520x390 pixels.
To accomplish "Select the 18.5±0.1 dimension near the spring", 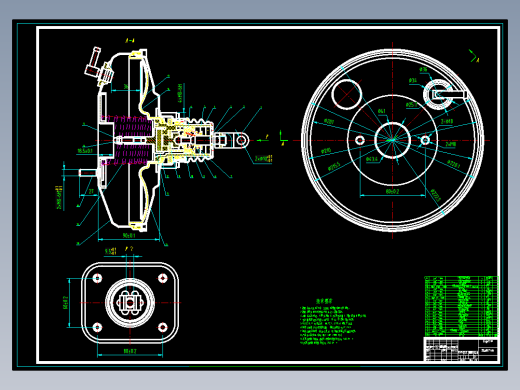I will pos(85,151).
